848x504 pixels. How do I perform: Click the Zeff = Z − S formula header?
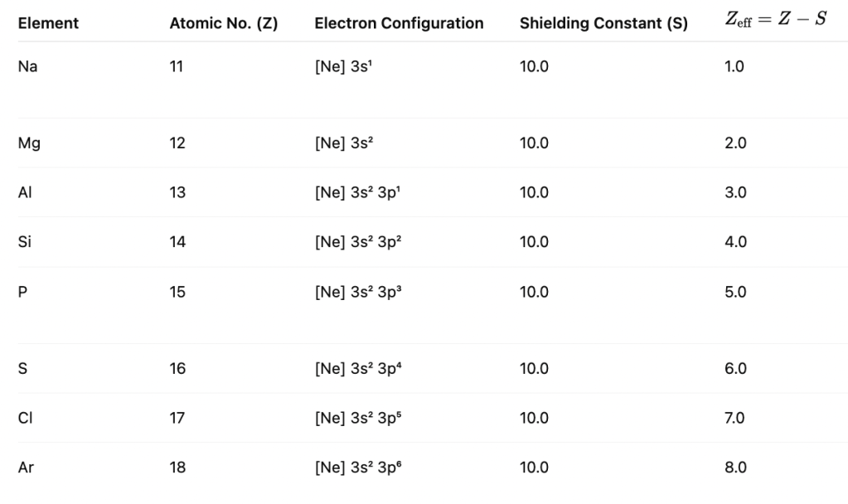click(x=774, y=20)
